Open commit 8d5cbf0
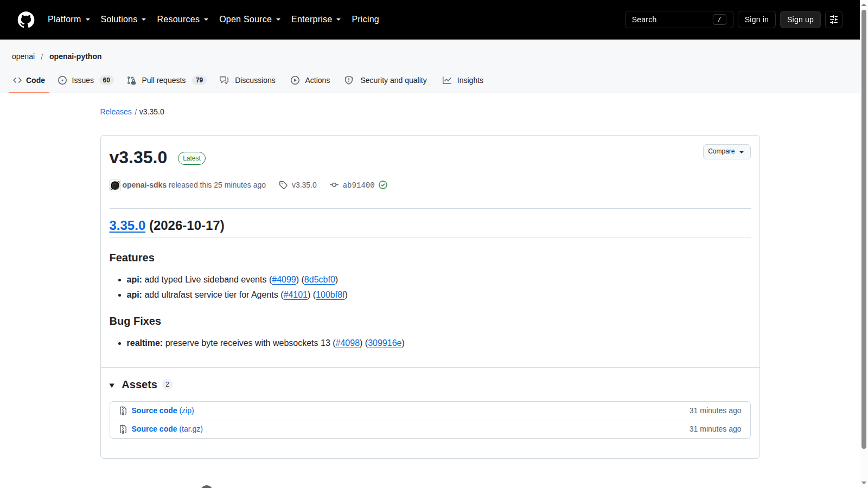868x488 pixels. point(320,280)
